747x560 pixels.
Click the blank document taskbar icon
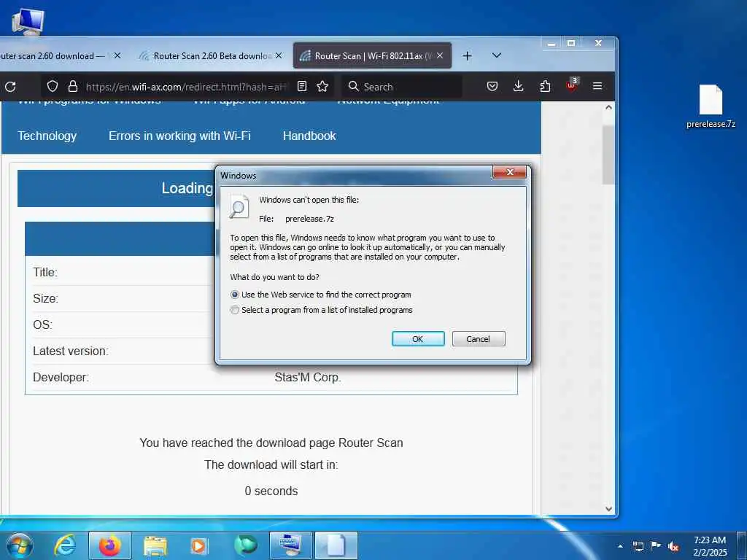[336, 545]
